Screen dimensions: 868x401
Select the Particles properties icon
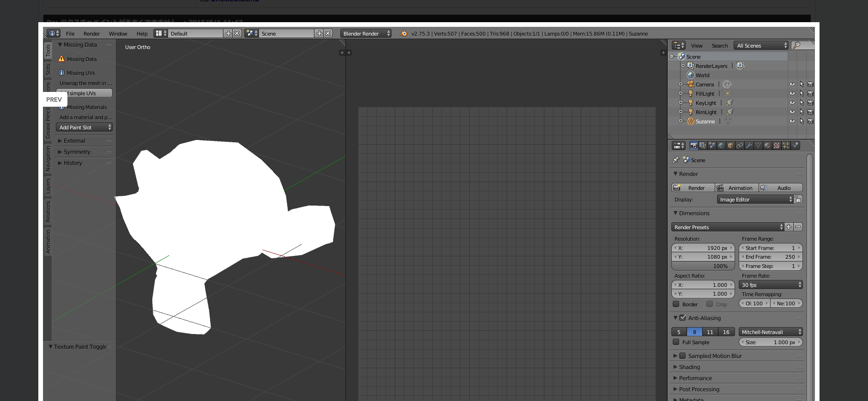[786, 146]
